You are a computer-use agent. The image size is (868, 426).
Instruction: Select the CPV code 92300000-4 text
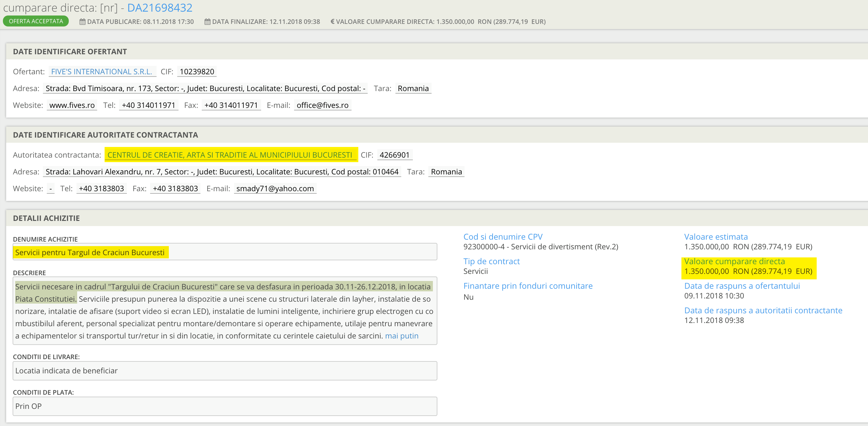[x=541, y=247]
